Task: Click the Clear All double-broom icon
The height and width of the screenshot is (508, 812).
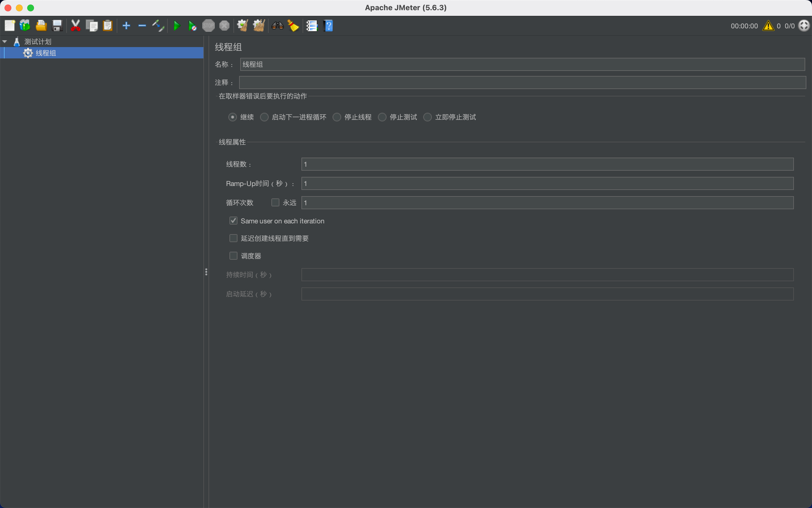Action: [x=259, y=26]
